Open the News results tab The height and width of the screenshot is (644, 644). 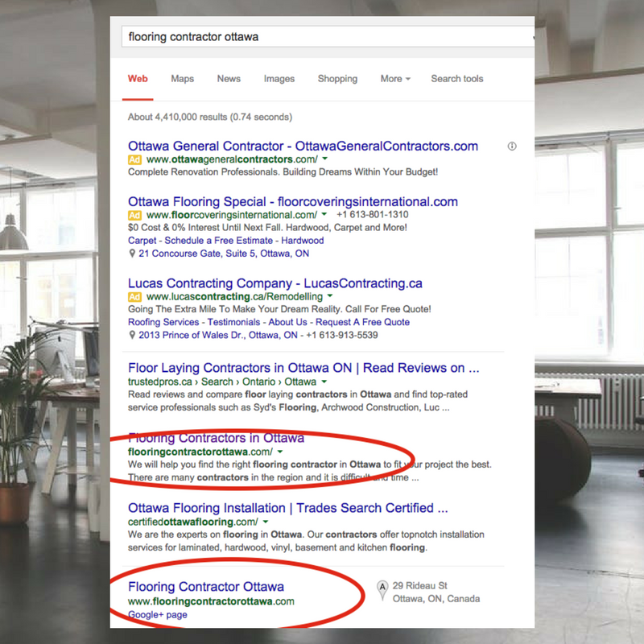(229, 79)
